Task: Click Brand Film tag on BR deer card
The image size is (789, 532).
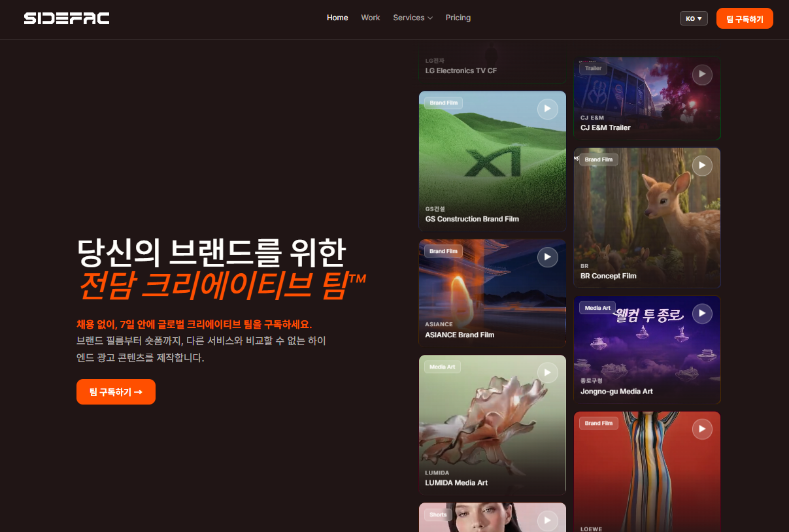Action: tap(598, 159)
